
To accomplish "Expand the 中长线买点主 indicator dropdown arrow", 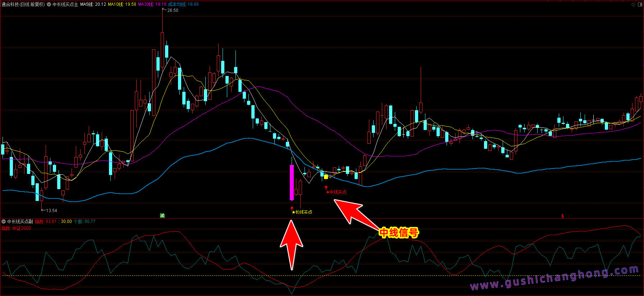I will pos(49,5).
